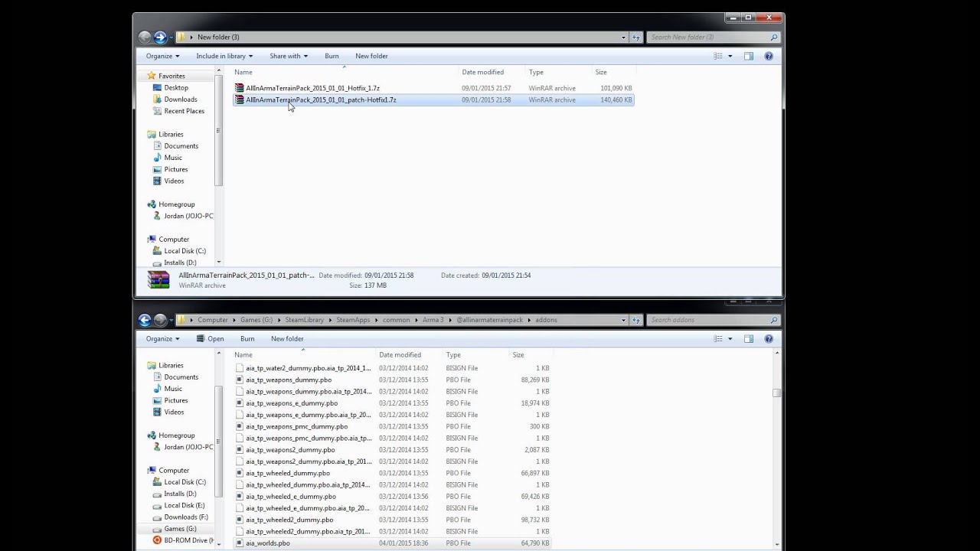This screenshot has width=980, height=551.
Task: Select aia_worlds.pbo file
Action: pyautogui.click(x=268, y=543)
